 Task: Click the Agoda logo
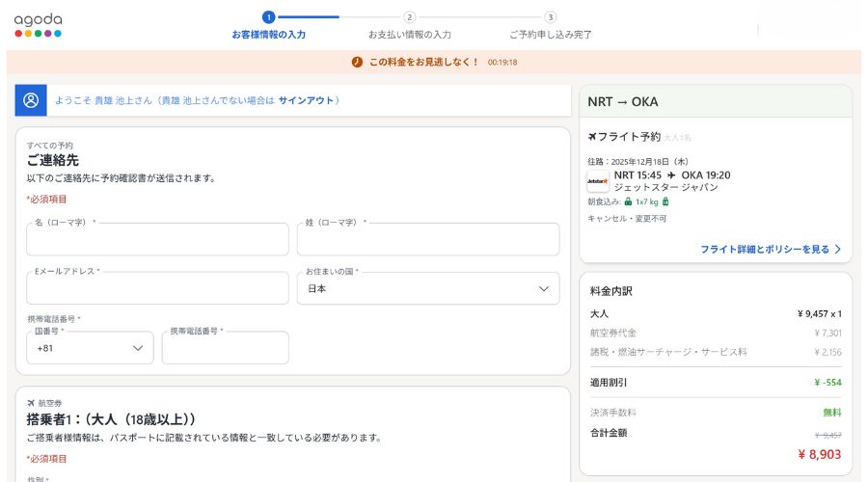pos(38,25)
